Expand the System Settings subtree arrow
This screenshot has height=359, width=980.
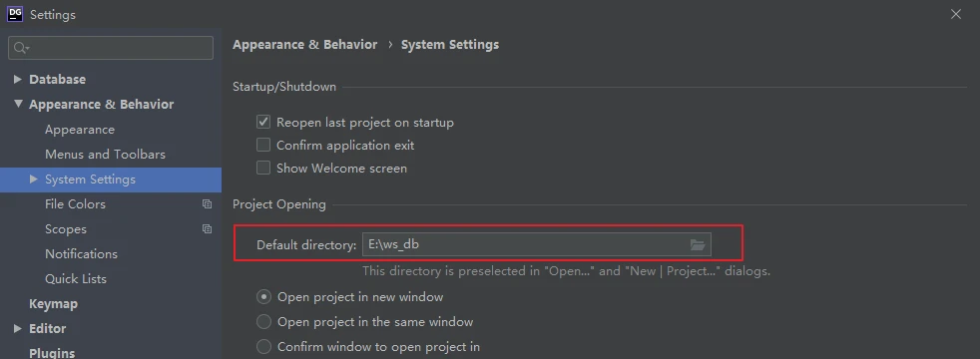coord(34,179)
